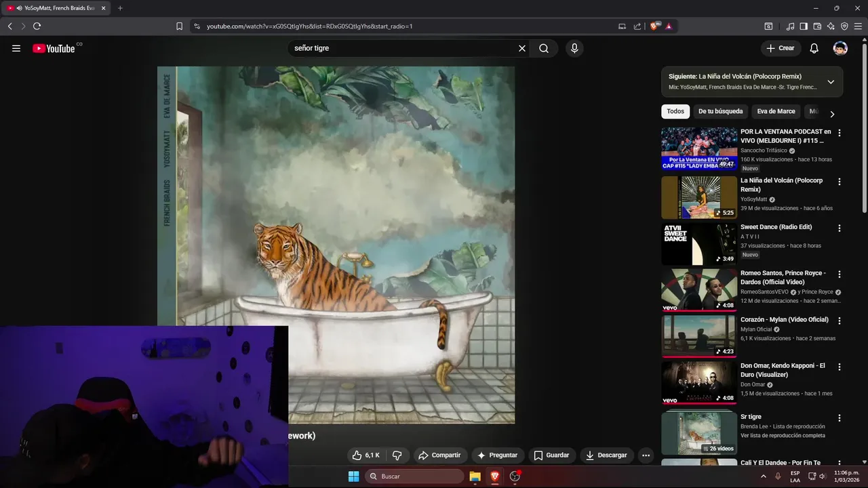Viewport: 868px width, 488px height.
Task: Open Corazón - Mylan video thumbnail
Action: pyautogui.click(x=699, y=336)
